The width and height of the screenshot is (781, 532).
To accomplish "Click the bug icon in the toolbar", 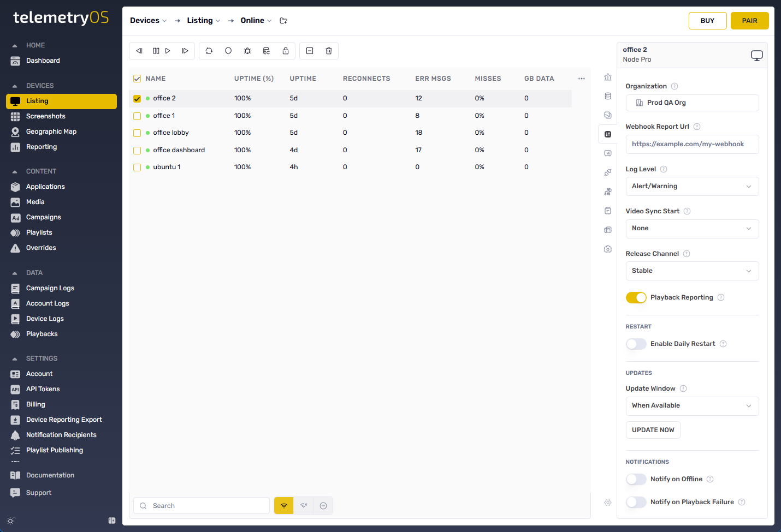I will [x=247, y=51].
